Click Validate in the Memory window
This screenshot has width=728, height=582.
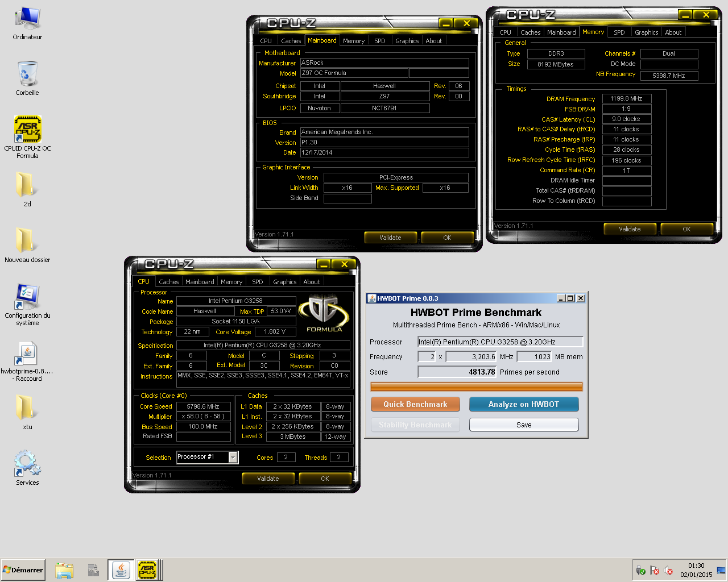tap(630, 229)
